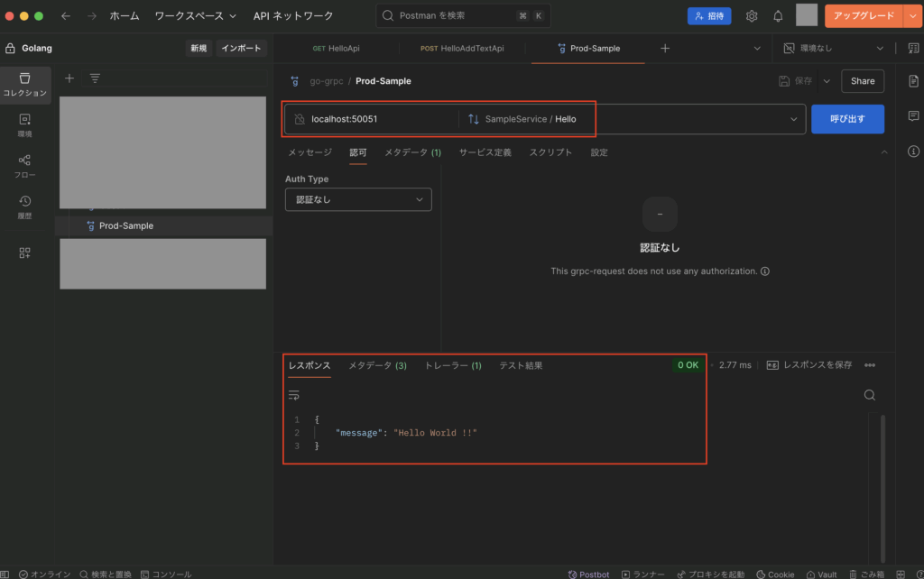Toggle line wrap in response body
Viewport: 924px width, 579px height.
(293, 395)
